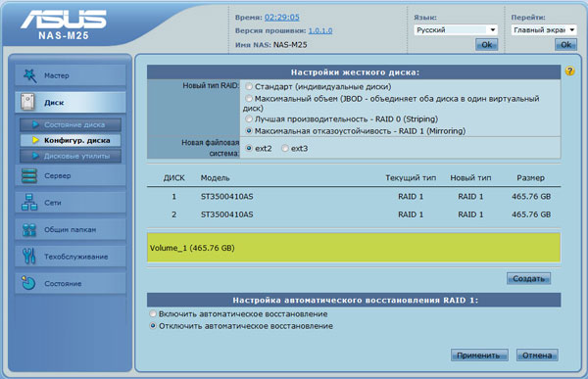Open Конфигур. диска submenu item
The width and height of the screenshot is (588, 379).
pyautogui.click(x=71, y=140)
